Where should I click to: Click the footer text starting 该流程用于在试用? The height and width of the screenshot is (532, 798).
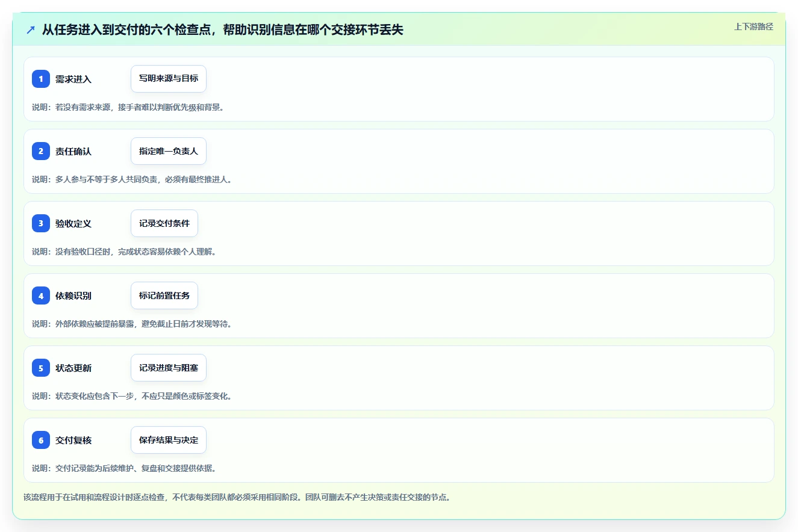(237, 498)
